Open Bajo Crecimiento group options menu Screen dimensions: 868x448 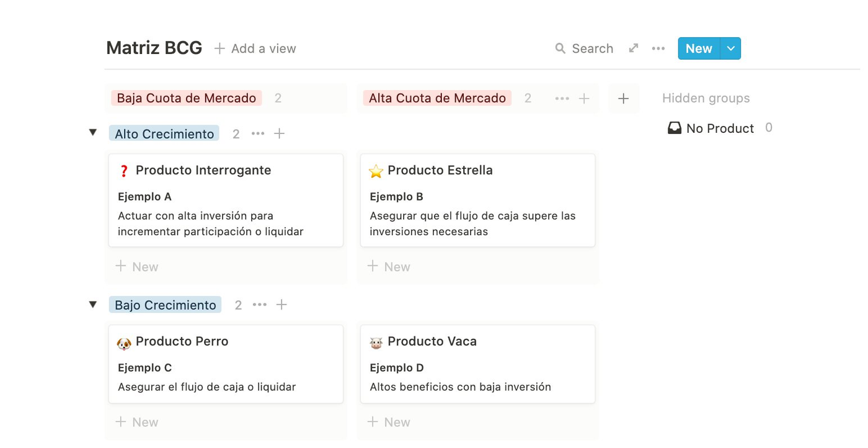point(260,305)
